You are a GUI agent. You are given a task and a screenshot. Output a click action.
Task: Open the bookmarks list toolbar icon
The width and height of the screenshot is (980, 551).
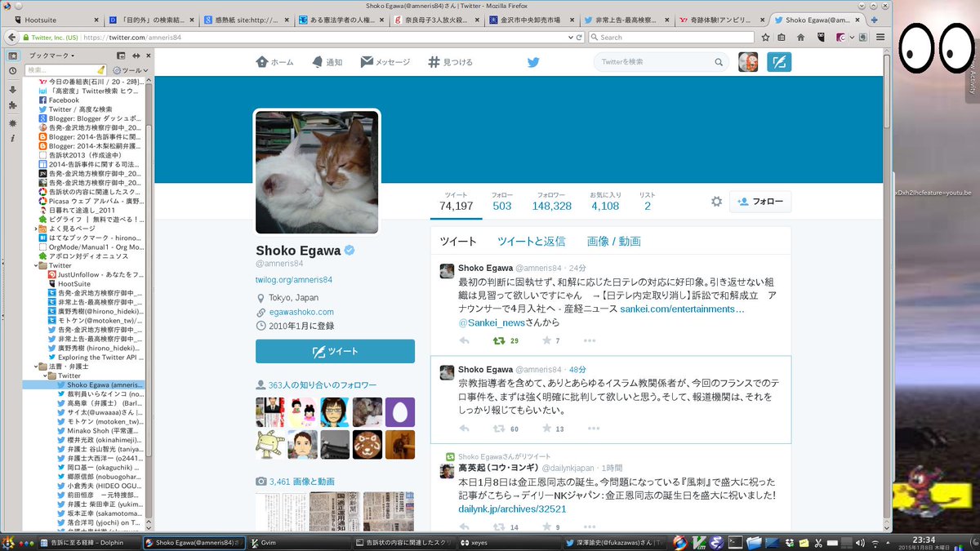[782, 37]
